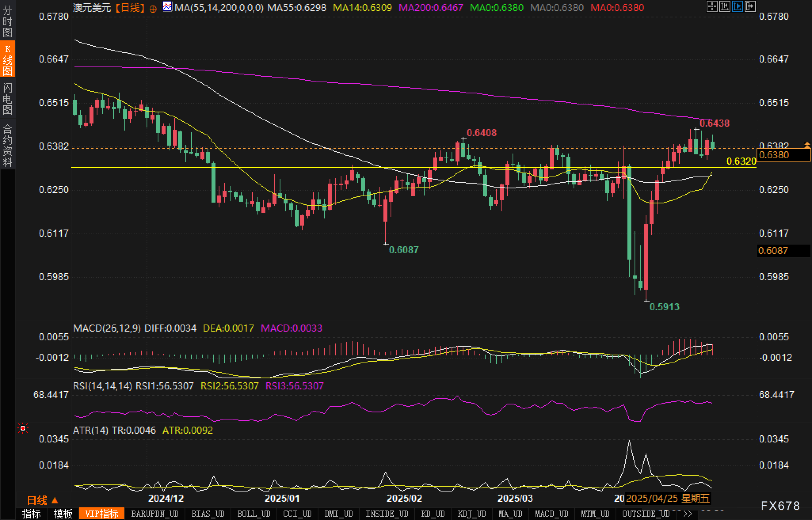
Task: Click the expand panel arrow icon
Action: [x=750, y=7]
